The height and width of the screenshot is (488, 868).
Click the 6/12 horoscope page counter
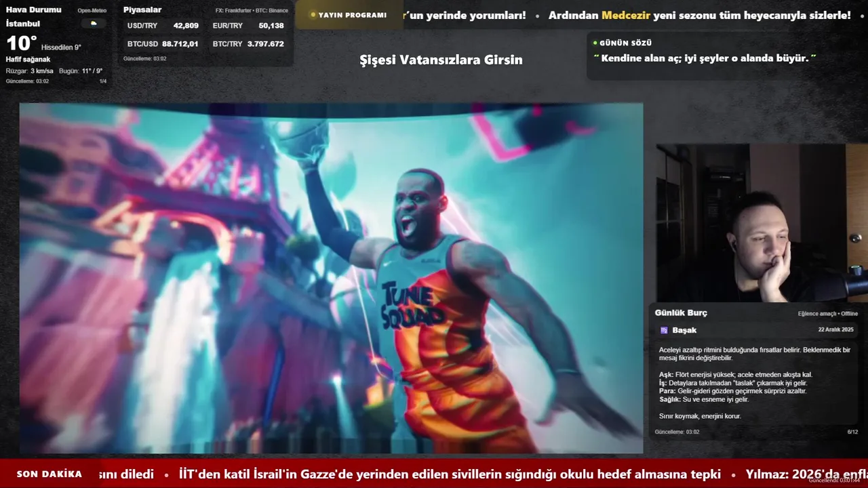[x=852, y=432]
